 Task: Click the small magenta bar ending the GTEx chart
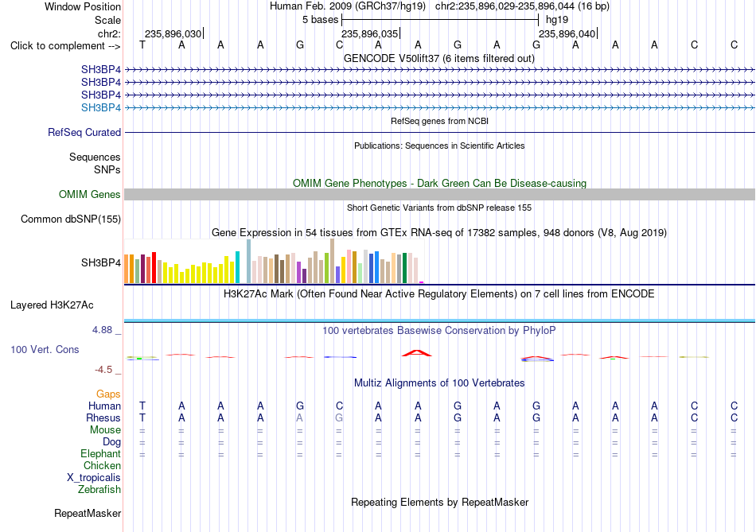(422, 282)
